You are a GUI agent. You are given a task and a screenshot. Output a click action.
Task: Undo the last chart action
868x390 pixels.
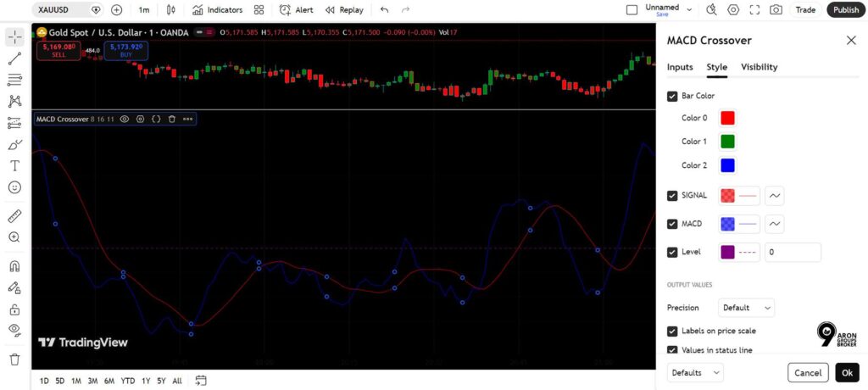(384, 10)
